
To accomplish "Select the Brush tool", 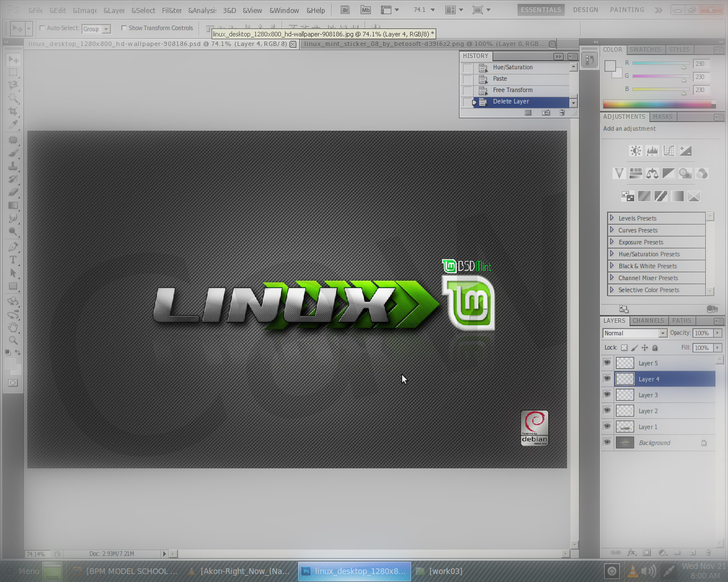I will 13,153.
